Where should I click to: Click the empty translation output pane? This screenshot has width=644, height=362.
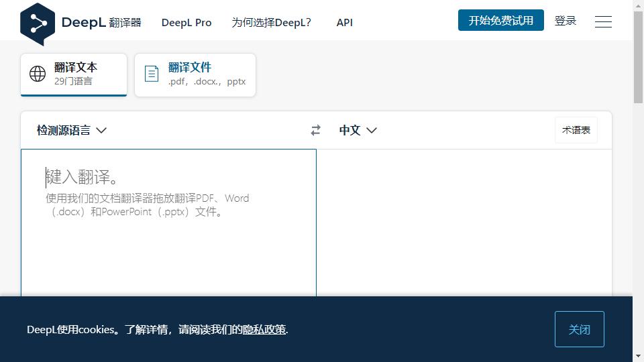coord(464,223)
